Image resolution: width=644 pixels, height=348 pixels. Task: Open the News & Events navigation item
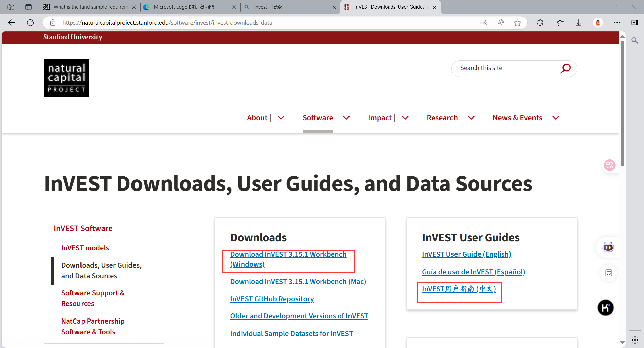click(x=518, y=118)
